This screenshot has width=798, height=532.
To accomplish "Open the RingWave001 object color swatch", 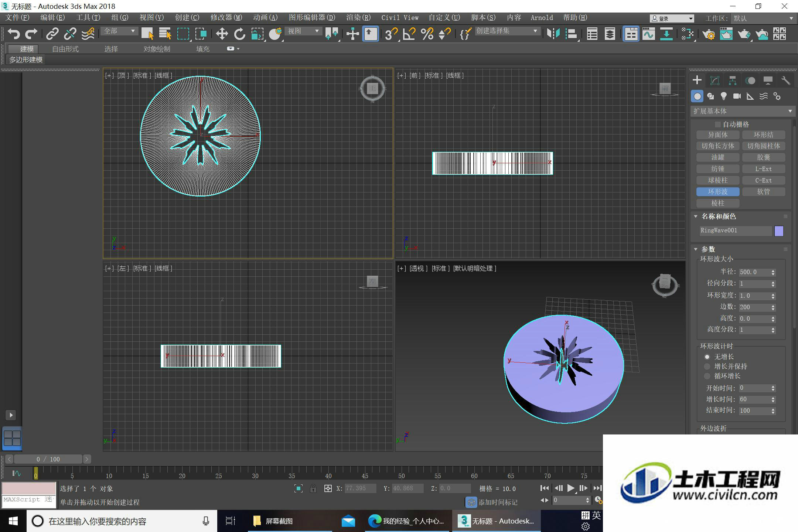I will point(778,231).
